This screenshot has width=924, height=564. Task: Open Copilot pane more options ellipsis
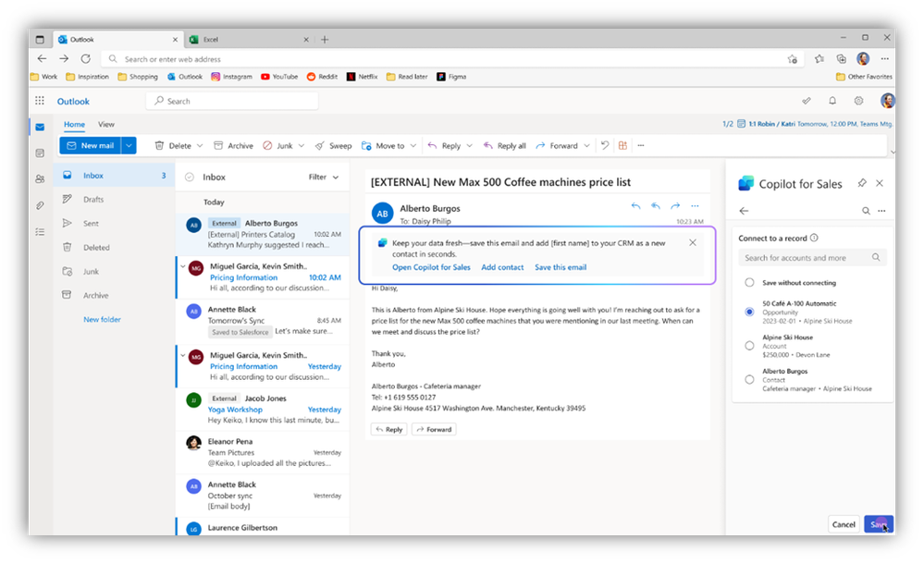(881, 211)
